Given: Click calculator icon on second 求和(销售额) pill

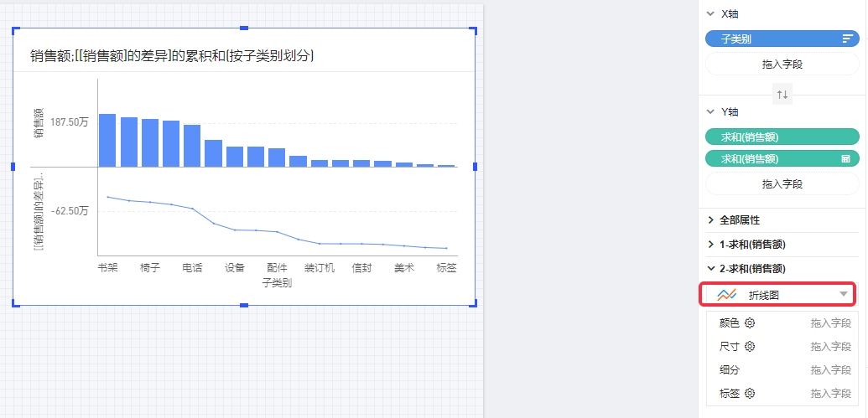Looking at the screenshot, I should 846,158.
